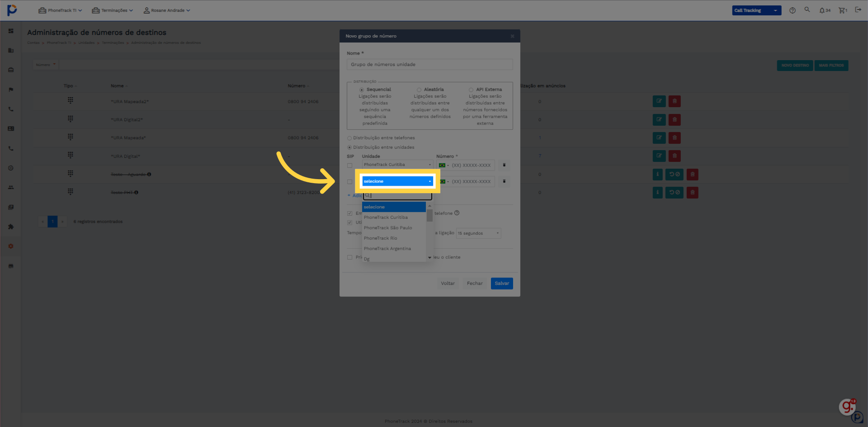Image resolution: width=868 pixels, height=427 pixels.
Task: Toggle the checkbox before 'leu o cliente'
Action: point(349,257)
